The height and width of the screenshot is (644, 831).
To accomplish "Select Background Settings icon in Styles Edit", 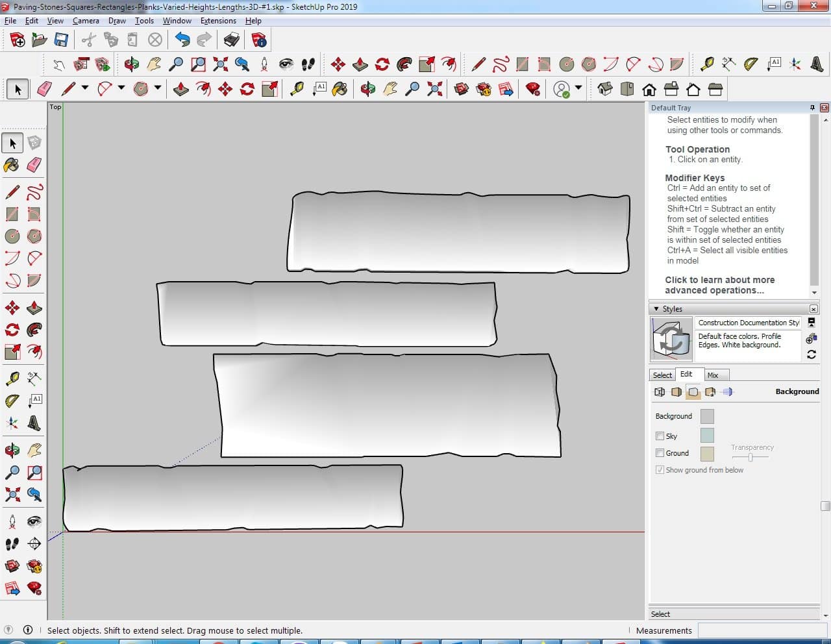I will 693,392.
